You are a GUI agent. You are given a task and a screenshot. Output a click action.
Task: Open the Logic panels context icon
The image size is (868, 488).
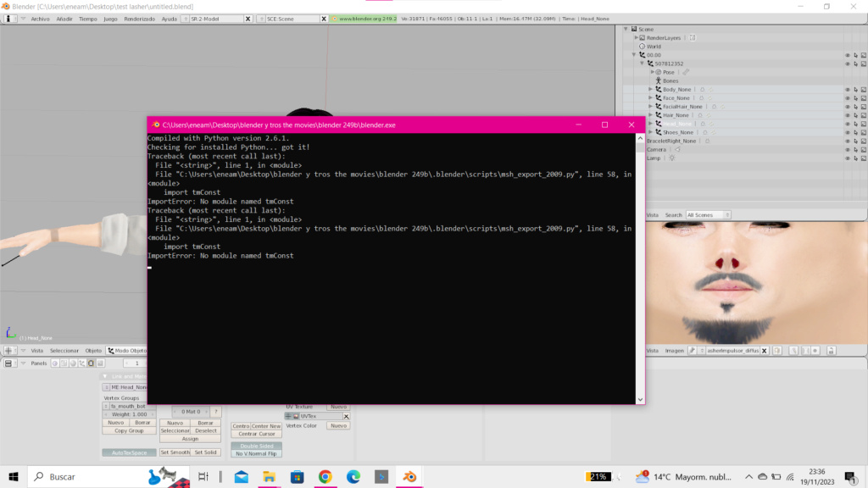point(55,363)
